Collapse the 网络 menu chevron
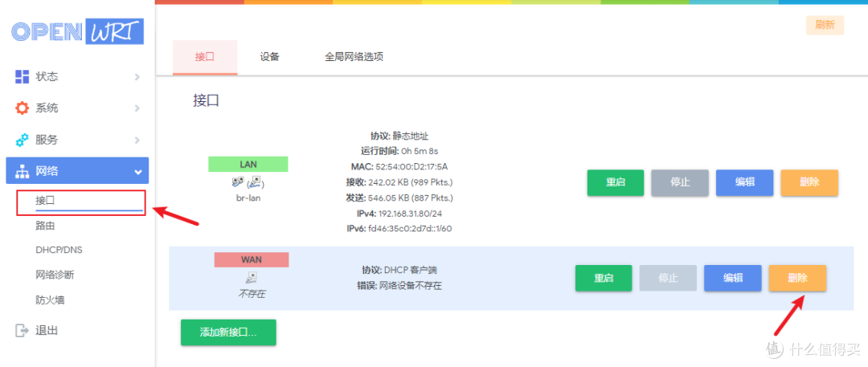The height and width of the screenshot is (367, 868). [138, 172]
